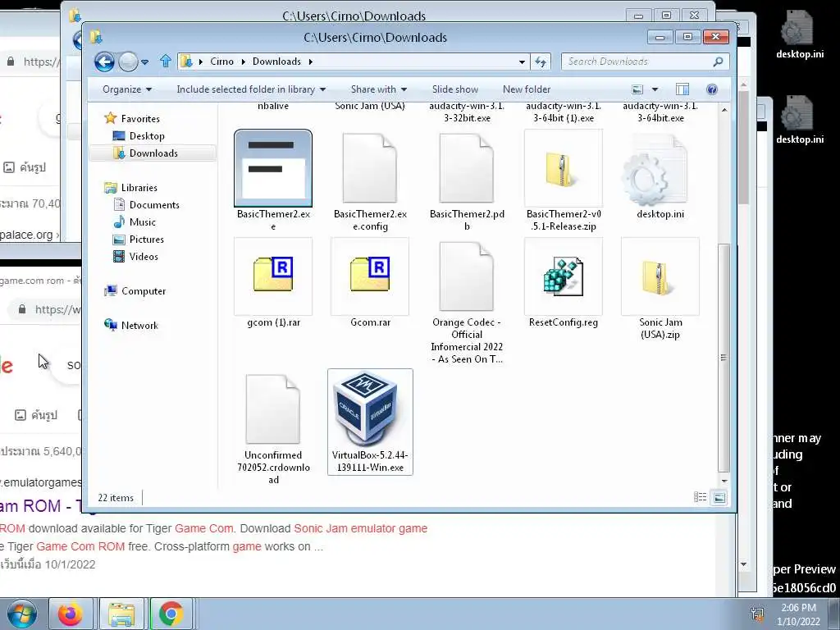Click the file list scrollbar thumb
Image resolution: width=840 pixels, height=630 pixels.
[x=724, y=358]
